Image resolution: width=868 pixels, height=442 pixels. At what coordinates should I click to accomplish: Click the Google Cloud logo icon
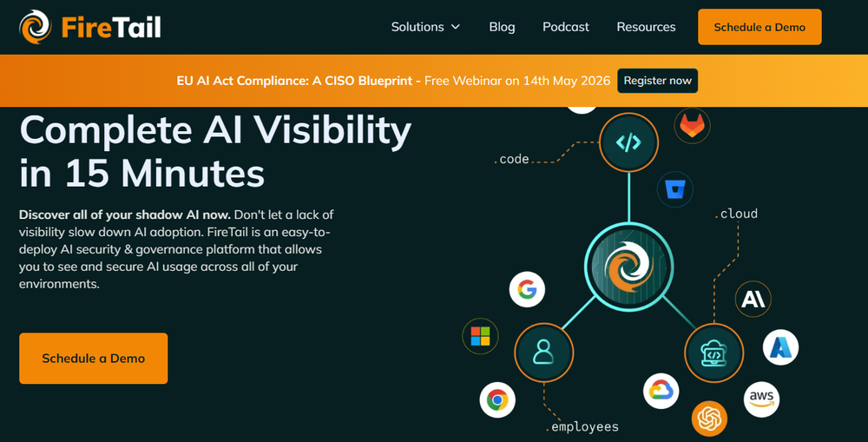click(661, 391)
